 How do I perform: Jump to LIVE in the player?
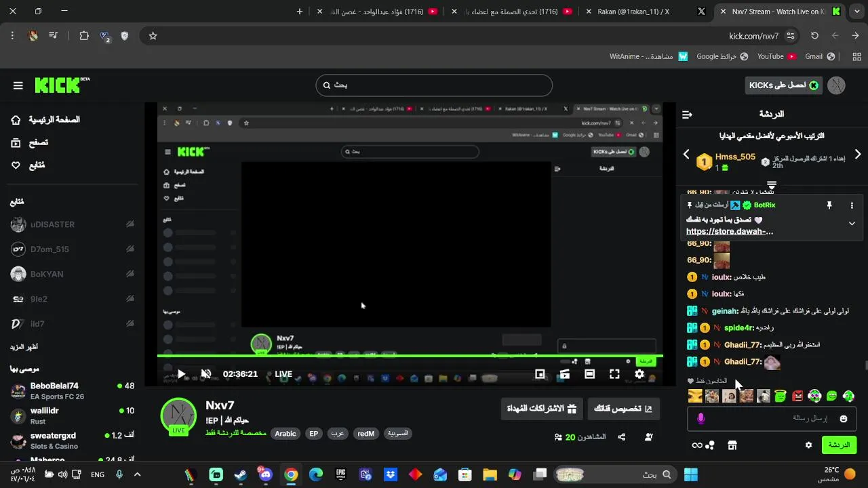[x=283, y=374]
